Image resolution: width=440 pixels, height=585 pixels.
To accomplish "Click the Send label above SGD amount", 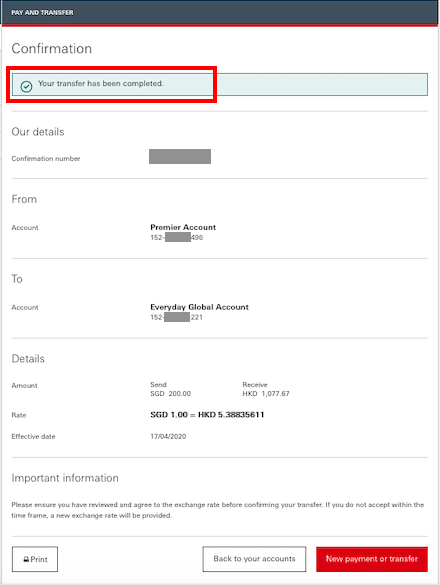I will 158,385.
